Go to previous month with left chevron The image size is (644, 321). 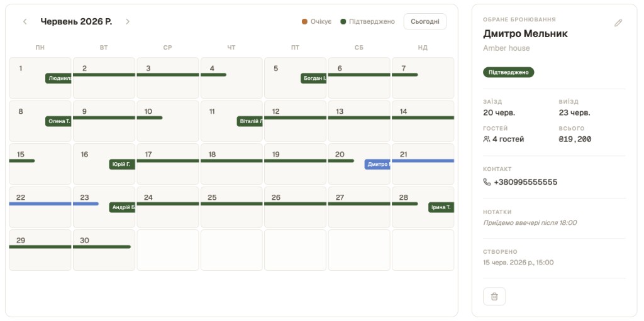25,21
